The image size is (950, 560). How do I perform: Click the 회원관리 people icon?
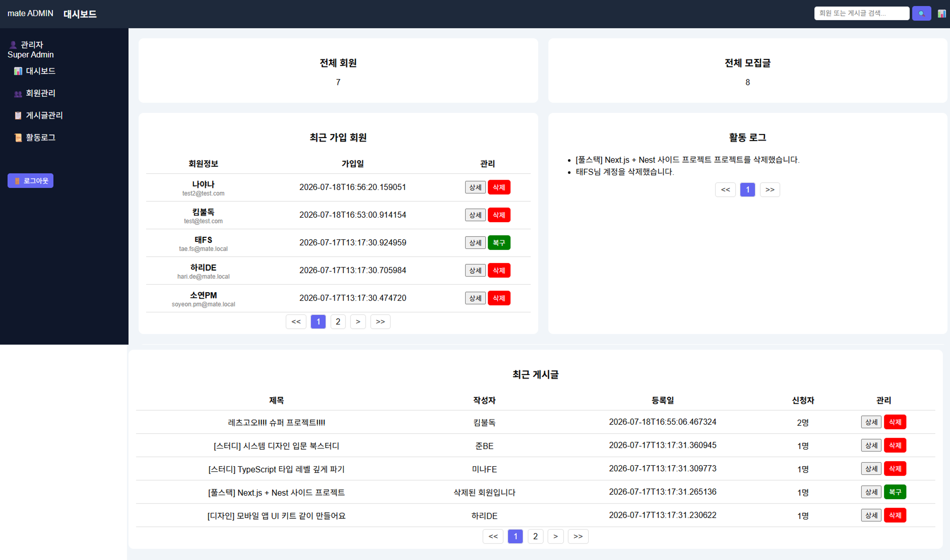click(x=18, y=94)
